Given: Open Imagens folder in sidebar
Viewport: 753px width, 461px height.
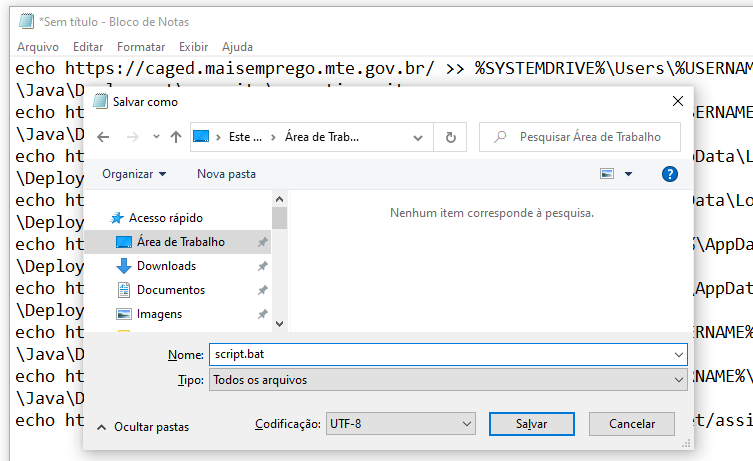Looking at the screenshot, I should (x=159, y=314).
